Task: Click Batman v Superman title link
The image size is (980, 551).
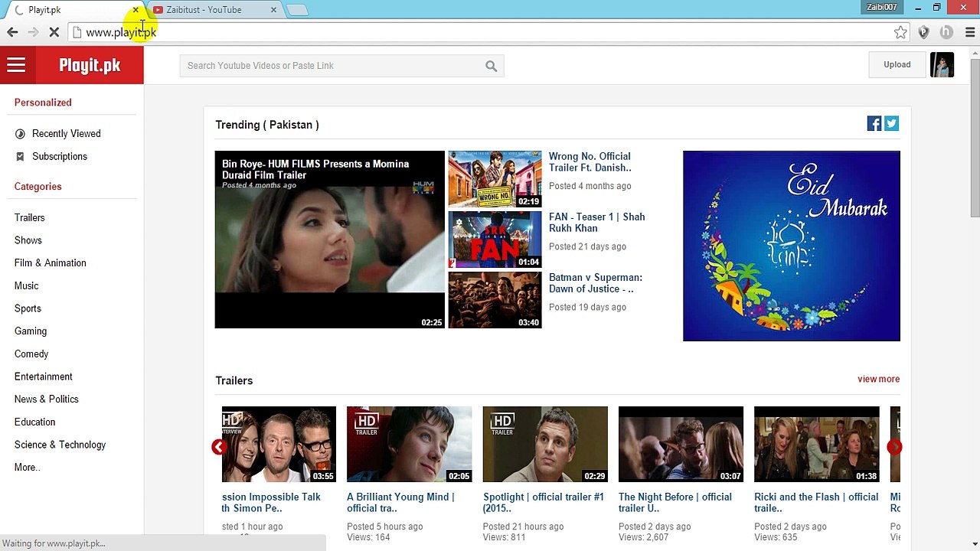Action: point(596,283)
